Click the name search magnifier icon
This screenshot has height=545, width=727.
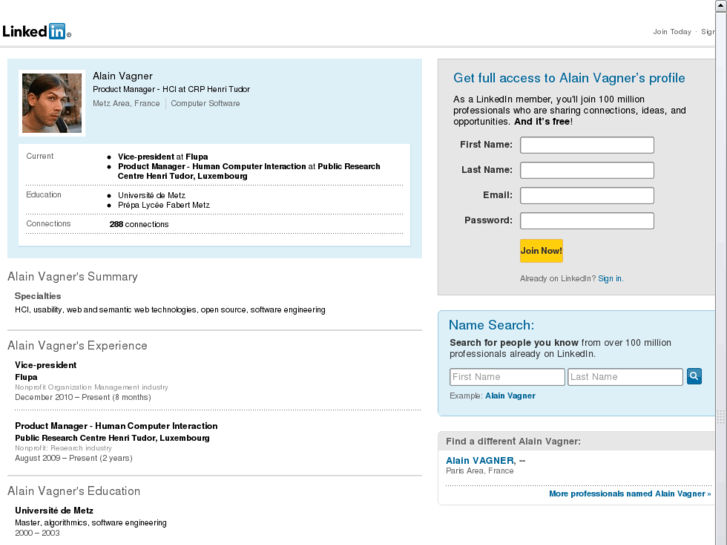click(694, 376)
